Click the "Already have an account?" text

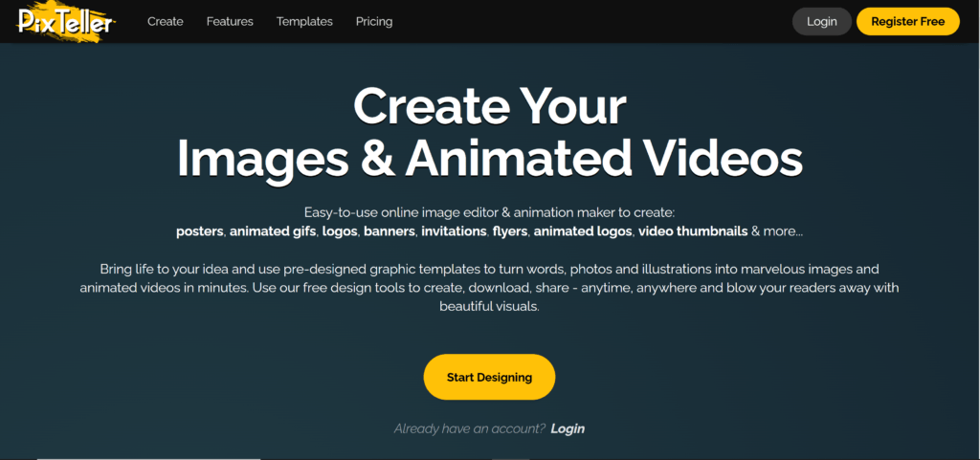pos(469,428)
